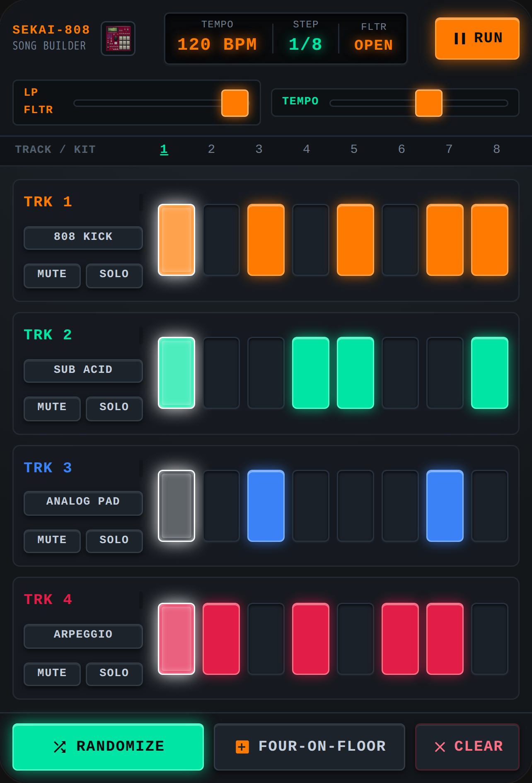Disable TRK 2 step 4 pad
The image size is (532, 783).
pos(311,373)
